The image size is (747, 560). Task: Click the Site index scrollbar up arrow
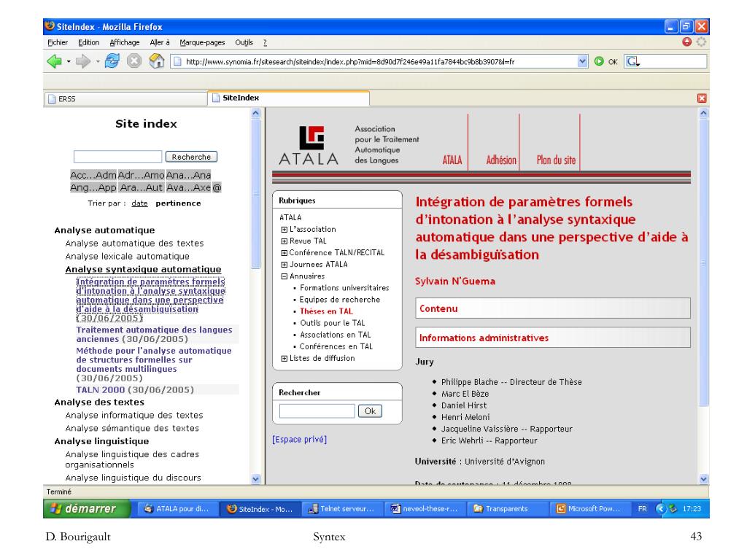click(x=256, y=113)
